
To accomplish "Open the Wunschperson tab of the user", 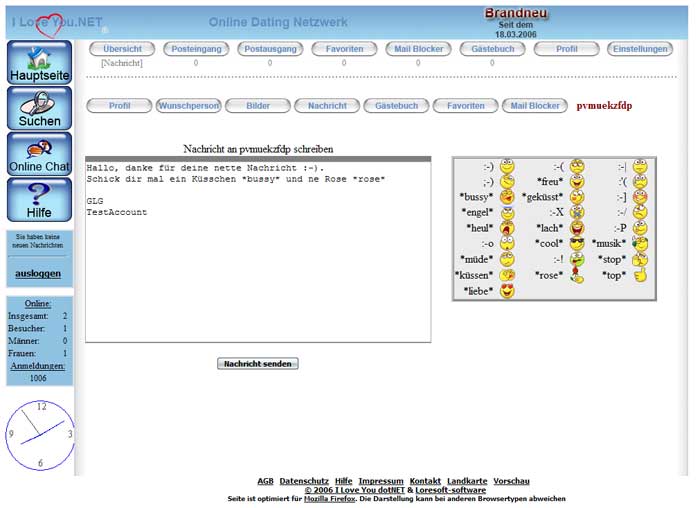I will pos(188,105).
